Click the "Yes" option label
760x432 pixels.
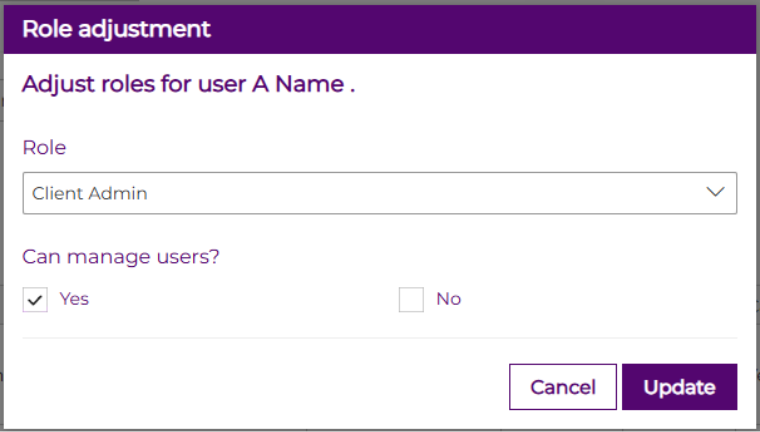click(74, 298)
